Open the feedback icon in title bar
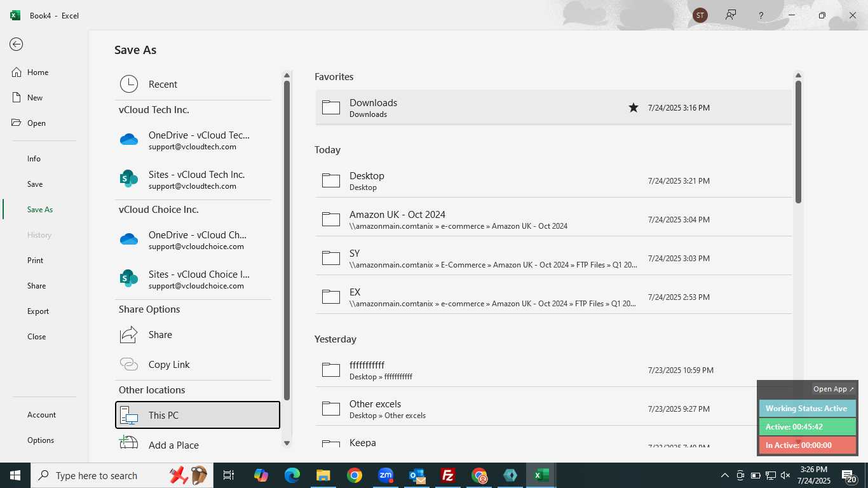Screen dimensions: 868x488 tap(731, 15)
